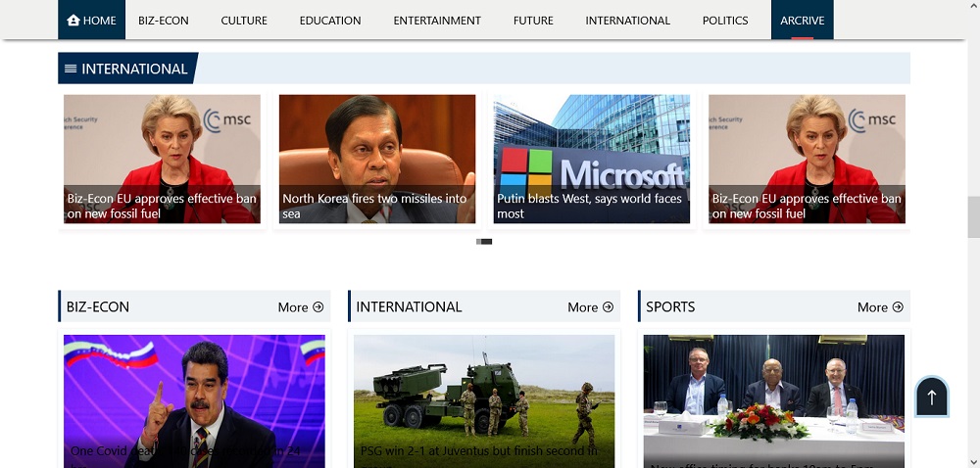Open the Microsoft image Putin article thumbnail
Screen dimensions: 980x468
click(x=592, y=160)
